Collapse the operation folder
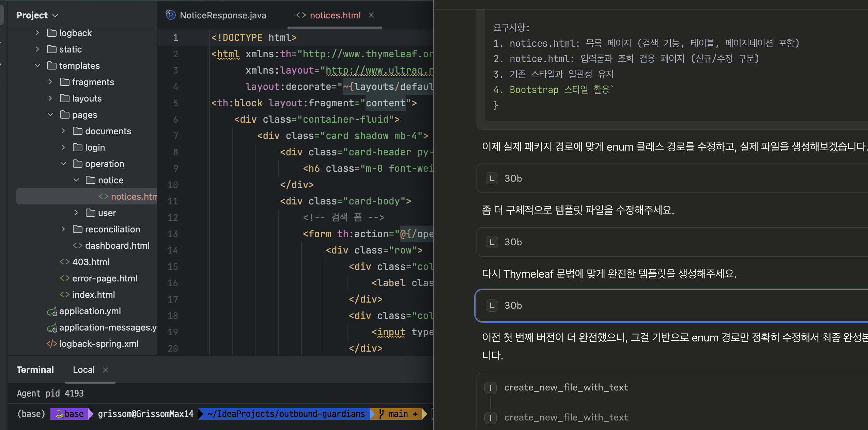Screen dimensions: 868x430 pyautogui.click(x=63, y=164)
